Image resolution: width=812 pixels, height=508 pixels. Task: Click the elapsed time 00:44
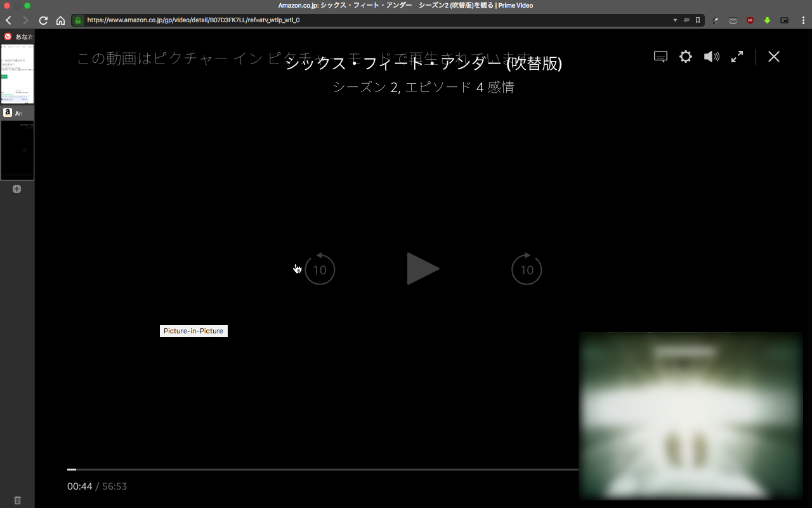tap(80, 486)
